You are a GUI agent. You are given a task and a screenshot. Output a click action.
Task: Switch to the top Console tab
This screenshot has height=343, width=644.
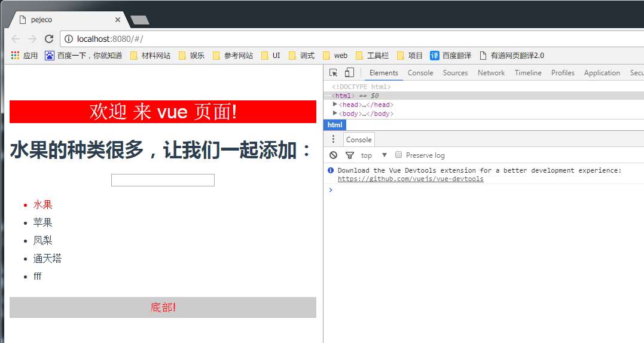pos(420,73)
